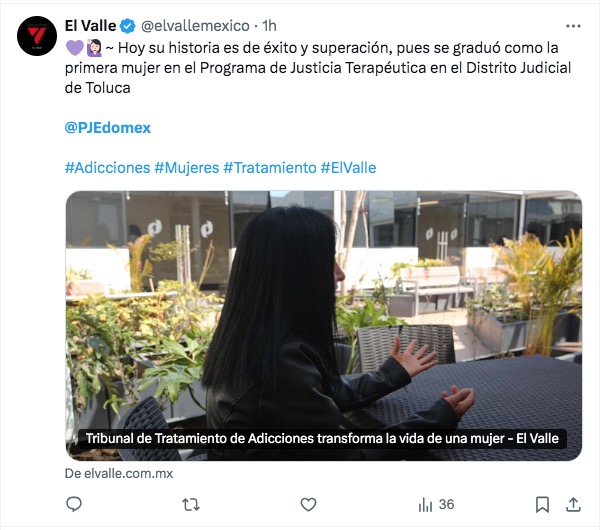This screenshot has height=530, width=602.
Task: Click the Tribunal de Tratamiento headline caption
Action: click(322, 438)
